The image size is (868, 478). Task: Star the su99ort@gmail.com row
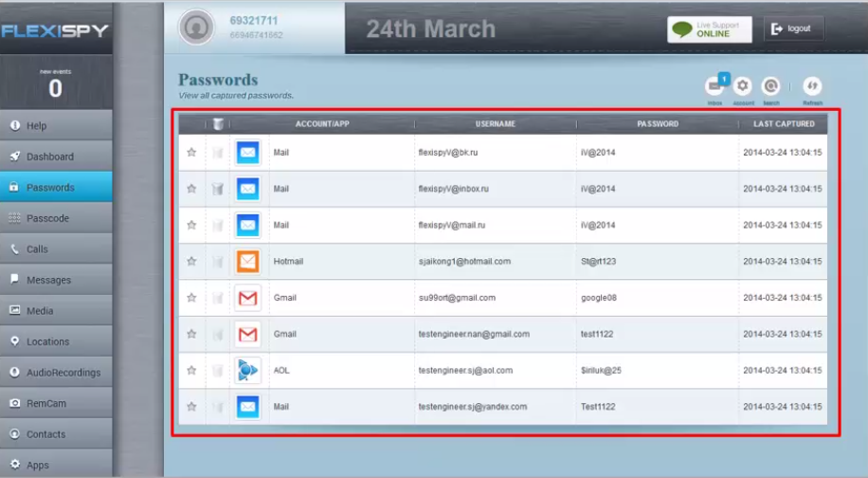coord(191,298)
